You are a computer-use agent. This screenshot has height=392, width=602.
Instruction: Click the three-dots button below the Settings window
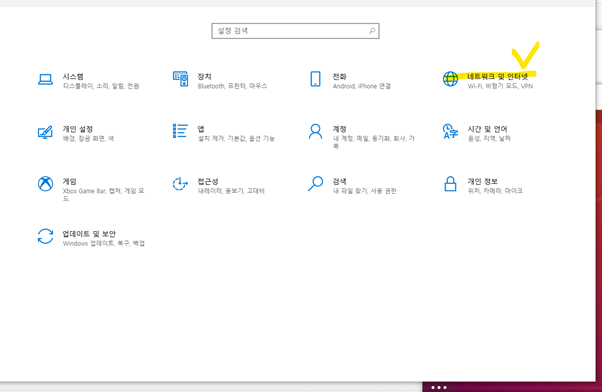[439, 387]
